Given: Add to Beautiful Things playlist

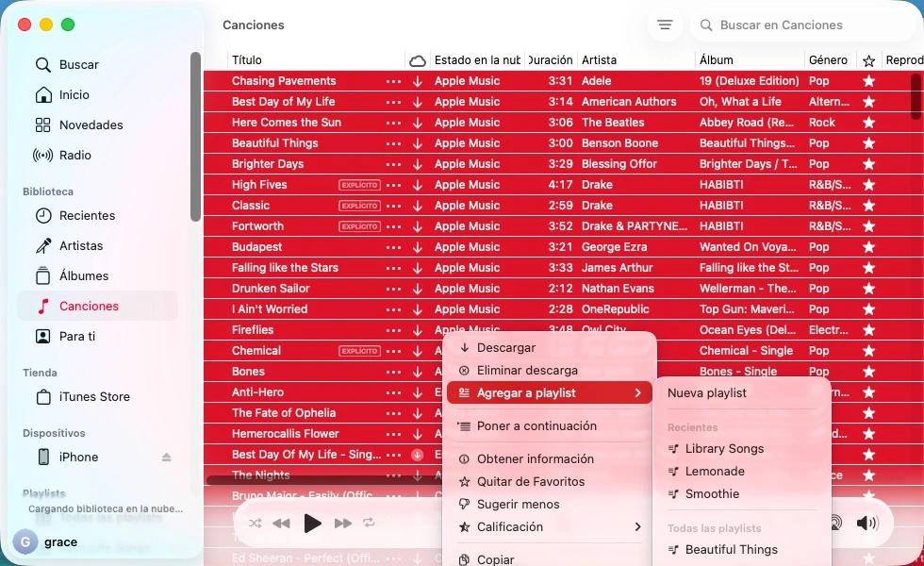Looking at the screenshot, I should [x=742, y=549].
